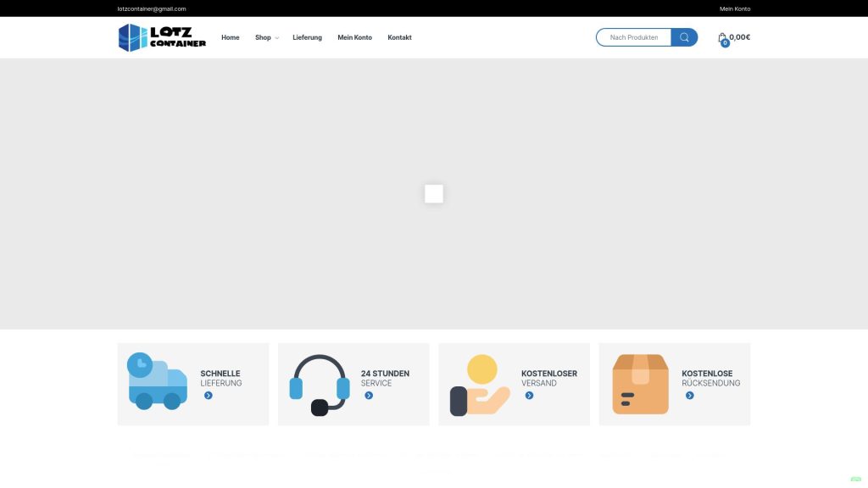Click arrow circle under Schnelle Lieferung

click(208, 396)
